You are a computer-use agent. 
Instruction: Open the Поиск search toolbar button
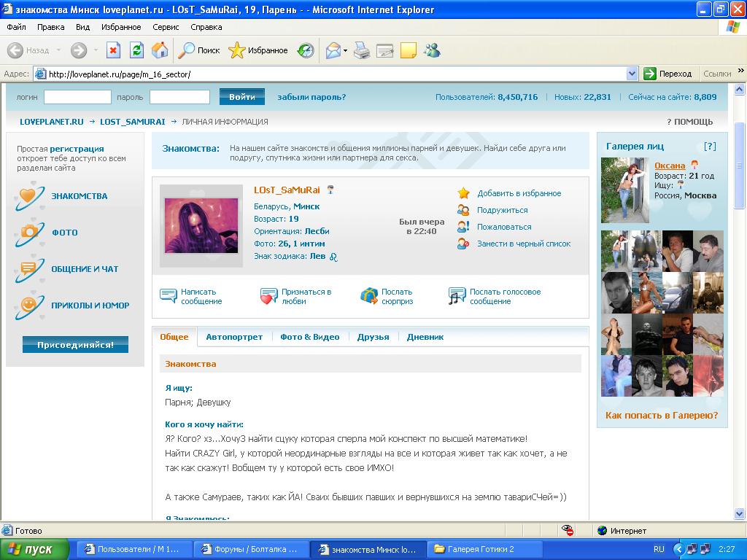point(198,50)
